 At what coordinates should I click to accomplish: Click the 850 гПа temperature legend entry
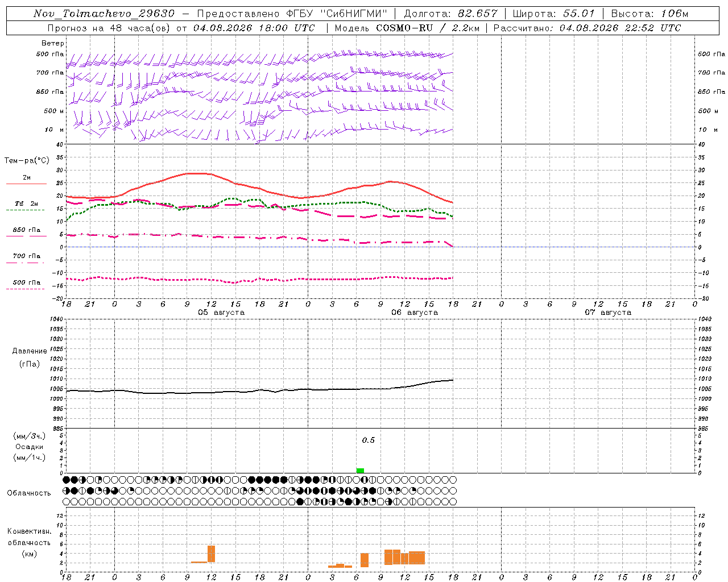click(x=26, y=230)
